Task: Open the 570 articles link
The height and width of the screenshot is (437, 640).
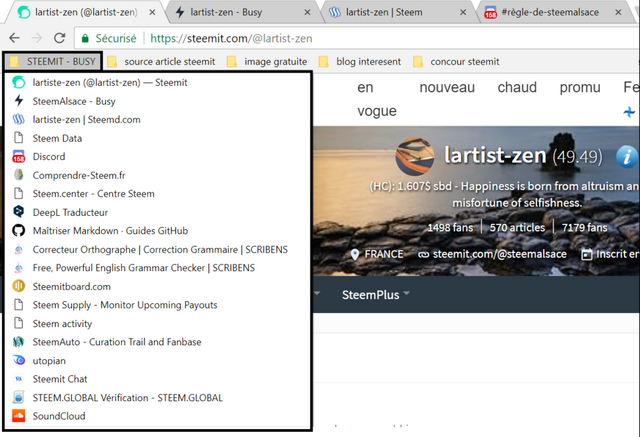Action: [517, 228]
